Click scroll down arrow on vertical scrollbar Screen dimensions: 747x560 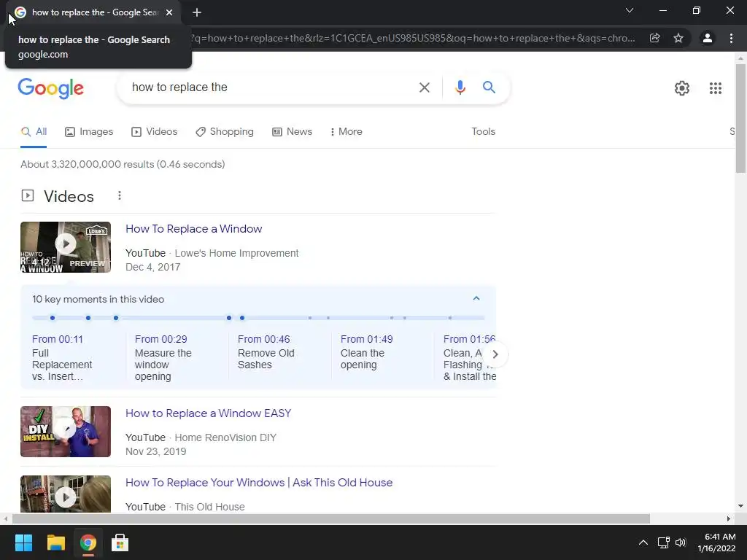coord(740,506)
